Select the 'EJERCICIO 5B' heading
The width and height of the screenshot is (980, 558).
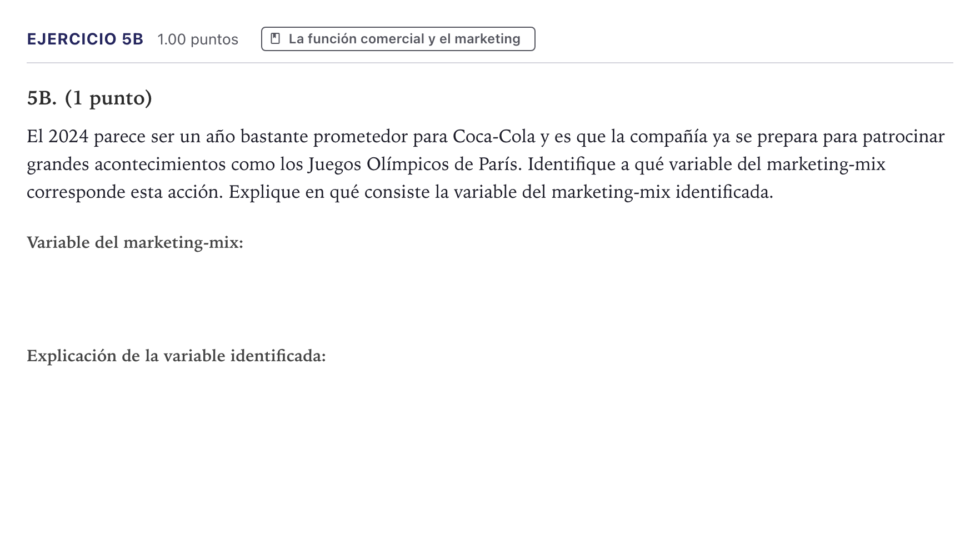coord(85,39)
